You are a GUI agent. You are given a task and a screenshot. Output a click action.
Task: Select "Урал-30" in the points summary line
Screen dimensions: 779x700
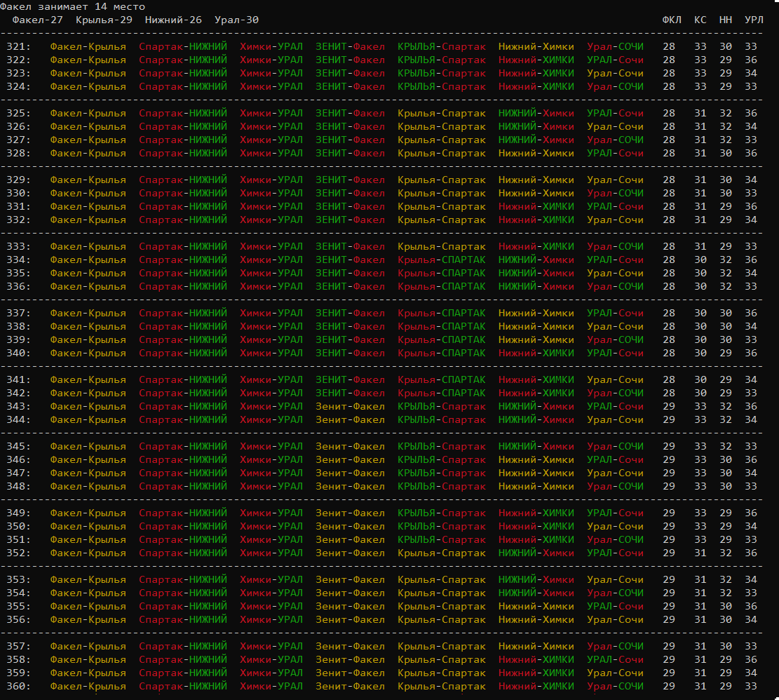point(236,20)
